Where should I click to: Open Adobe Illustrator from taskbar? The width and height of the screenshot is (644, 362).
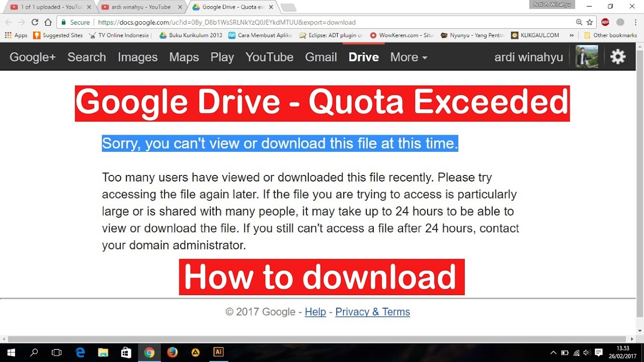tap(218, 352)
